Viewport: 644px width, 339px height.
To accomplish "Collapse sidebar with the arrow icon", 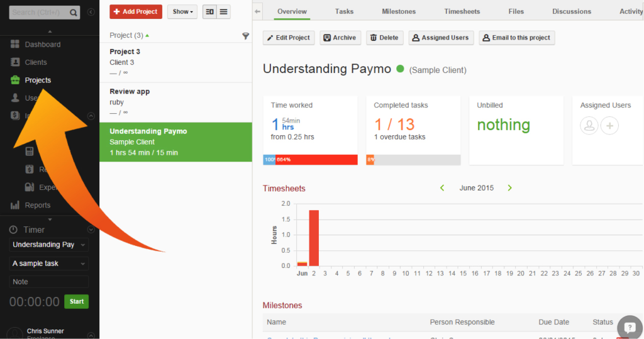I will point(91,13).
